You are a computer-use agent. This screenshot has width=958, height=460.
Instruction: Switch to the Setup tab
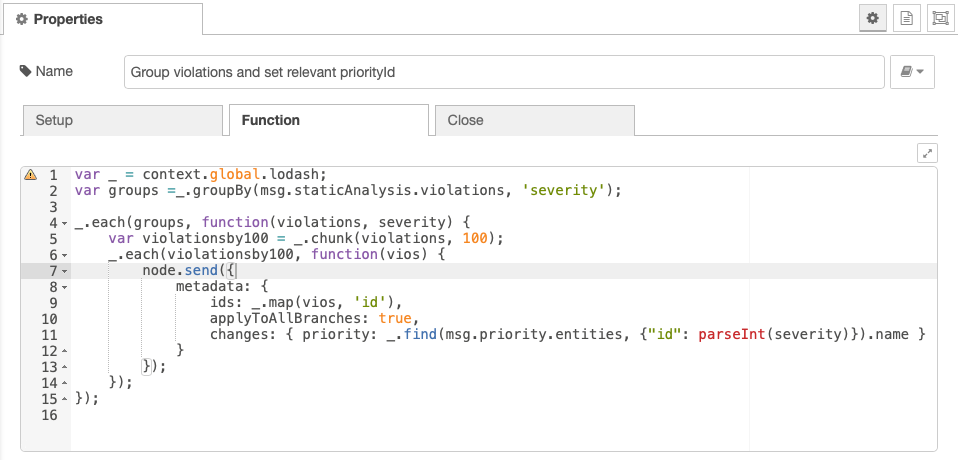pyautogui.click(x=123, y=120)
